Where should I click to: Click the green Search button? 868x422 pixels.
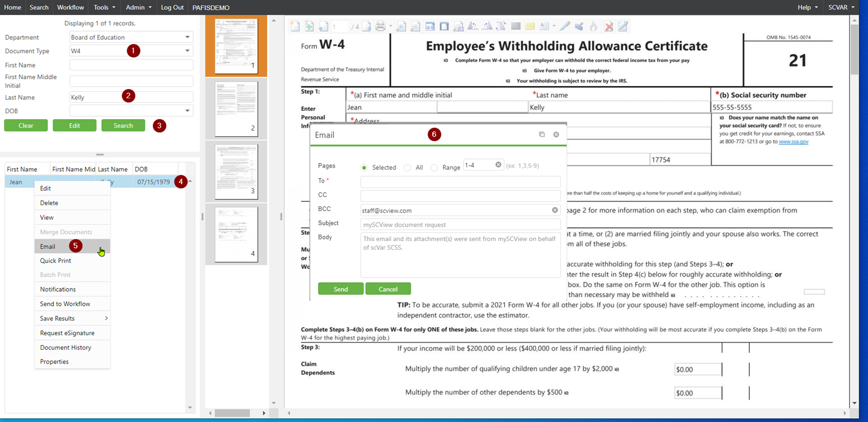tap(123, 125)
